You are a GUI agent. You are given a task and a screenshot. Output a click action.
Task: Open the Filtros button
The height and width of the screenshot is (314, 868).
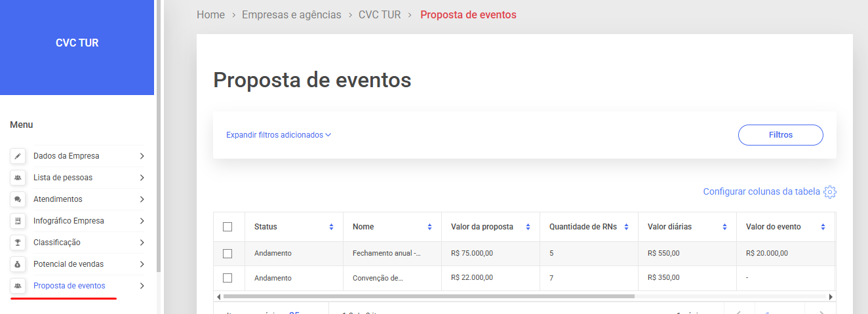coord(781,135)
